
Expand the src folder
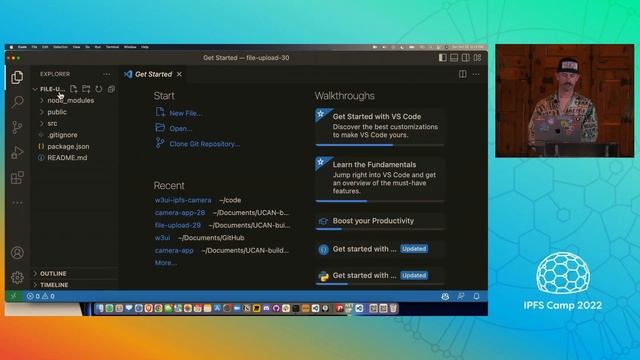pyautogui.click(x=52, y=123)
